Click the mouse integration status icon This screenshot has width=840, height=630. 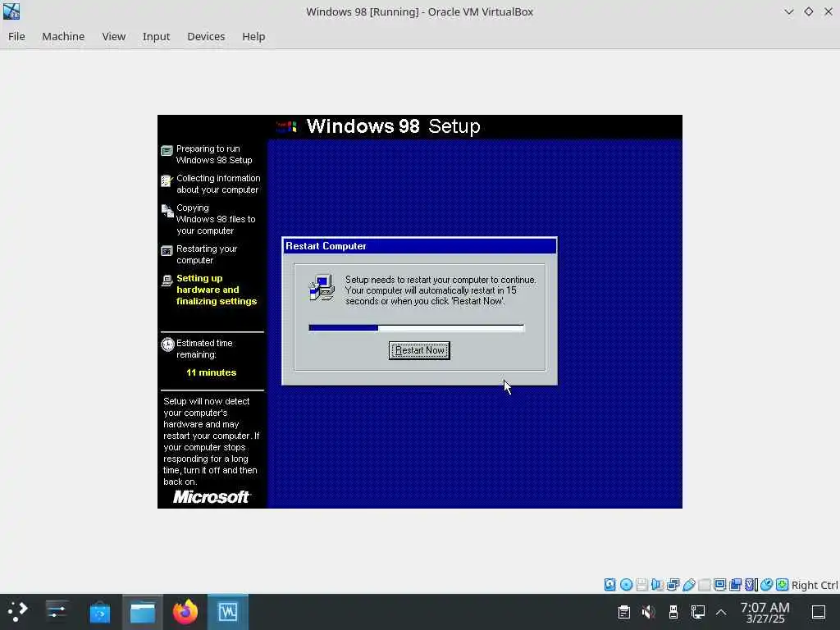point(767,584)
